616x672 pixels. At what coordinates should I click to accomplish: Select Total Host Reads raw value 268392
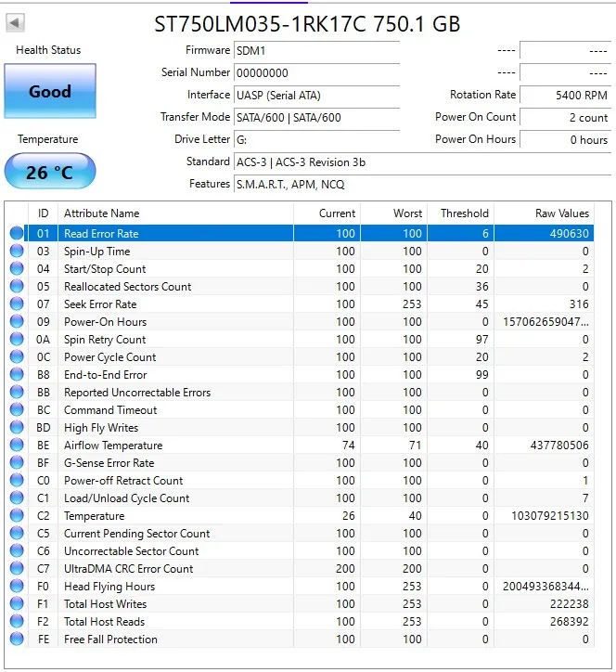(x=570, y=622)
